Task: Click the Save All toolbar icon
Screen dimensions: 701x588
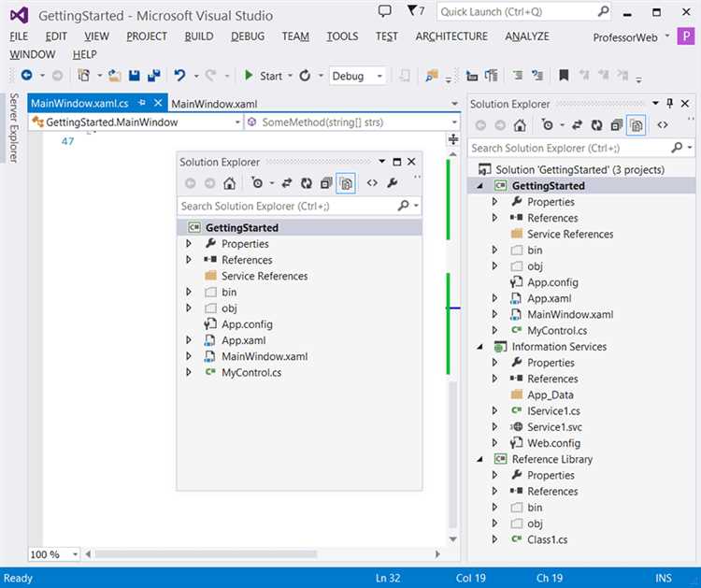Action: 154,76
